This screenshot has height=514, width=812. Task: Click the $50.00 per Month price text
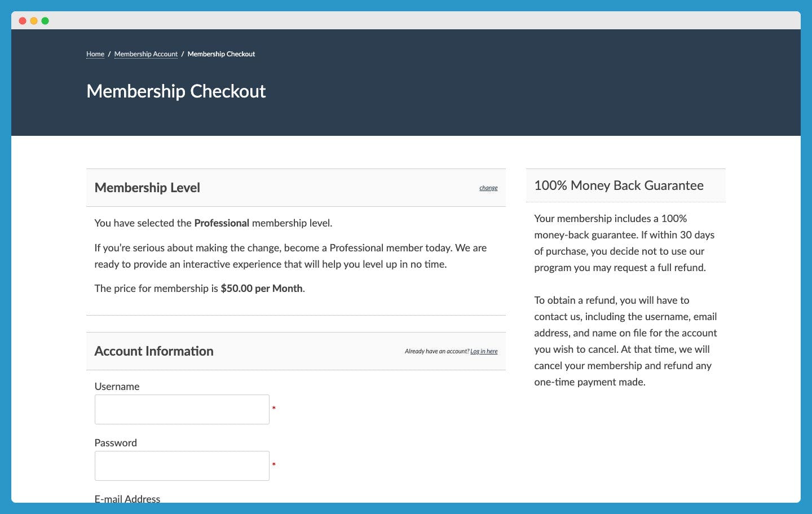coord(261,288)
